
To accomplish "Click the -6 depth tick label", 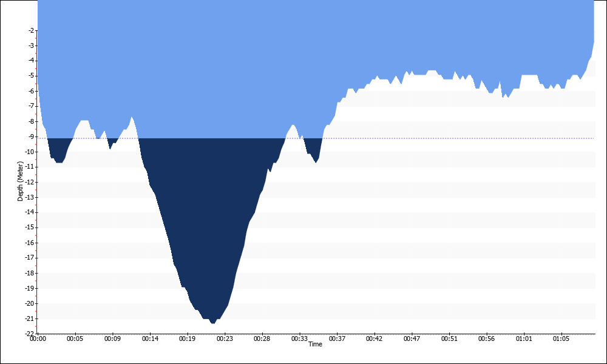I will coord(31,91).
